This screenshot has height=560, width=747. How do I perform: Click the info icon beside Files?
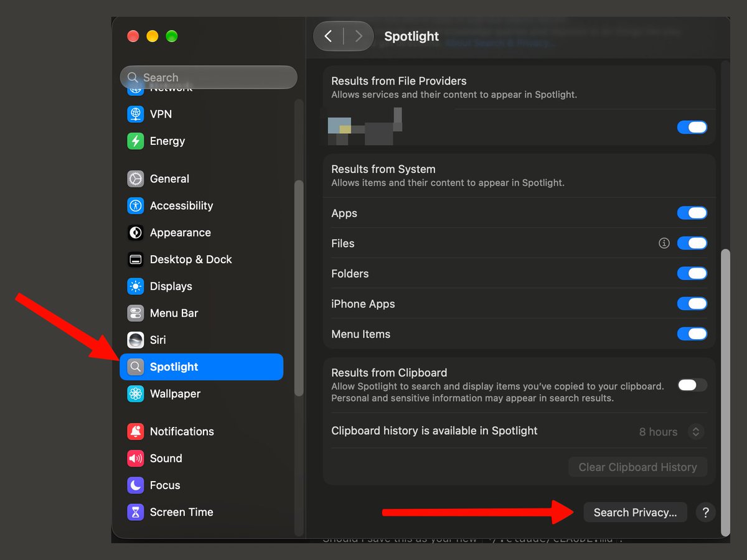coord(664,243)
